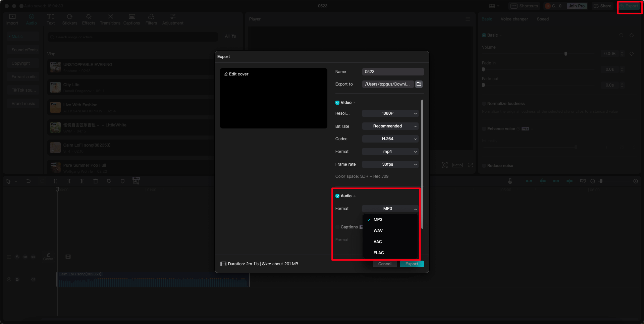Select the Transitions tool
This screenshot has height=324, width=644.
point(110,19)
